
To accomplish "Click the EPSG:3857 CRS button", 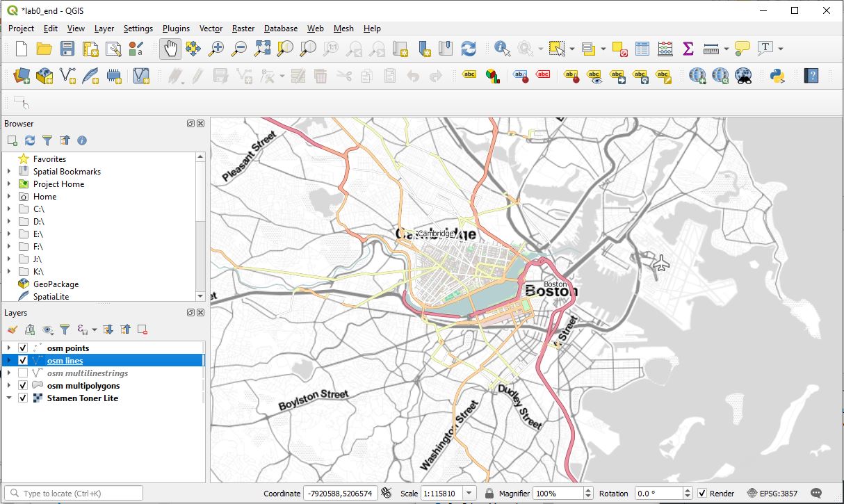I will (772, 494).
